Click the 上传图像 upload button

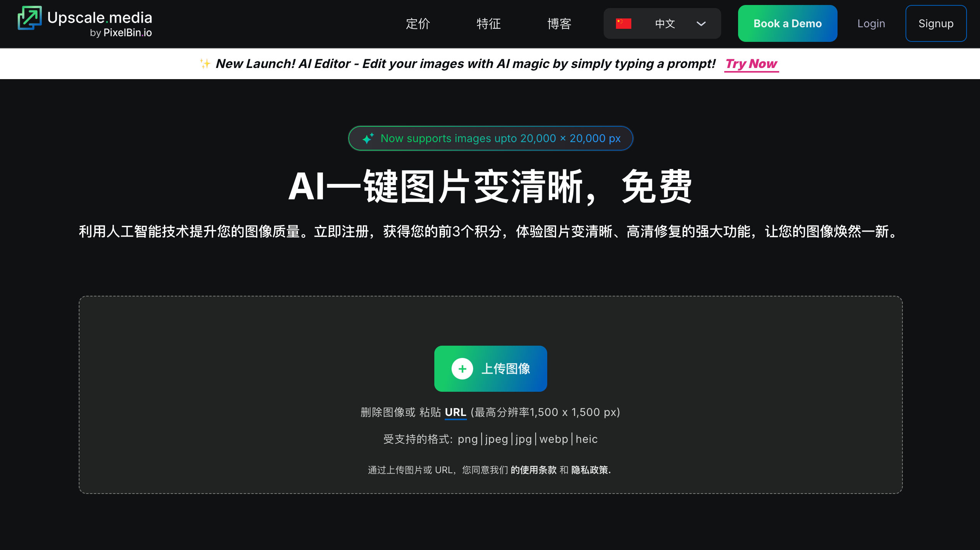[506, 369]
